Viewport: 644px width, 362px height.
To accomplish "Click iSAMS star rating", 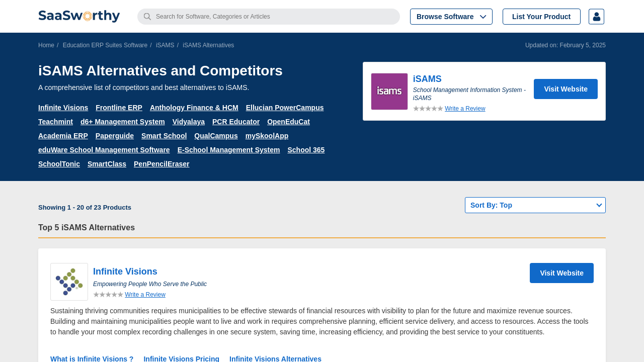I will 428,109.
